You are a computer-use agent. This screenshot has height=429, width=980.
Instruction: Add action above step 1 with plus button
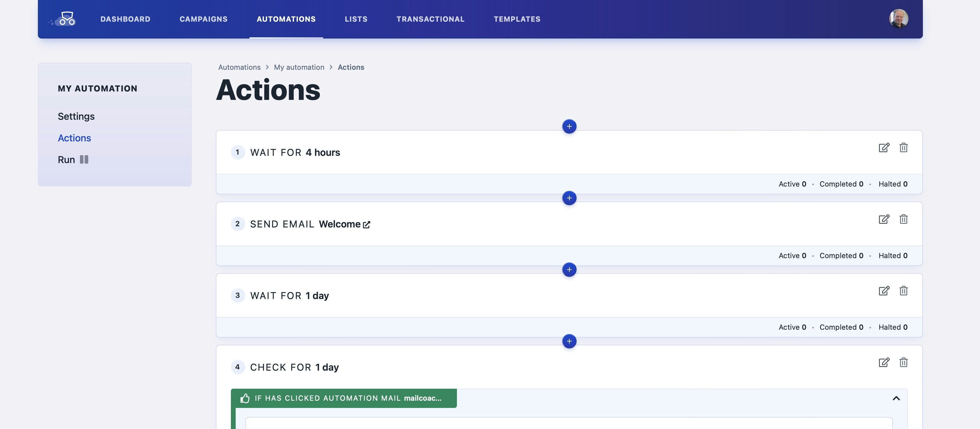[569, 126]
